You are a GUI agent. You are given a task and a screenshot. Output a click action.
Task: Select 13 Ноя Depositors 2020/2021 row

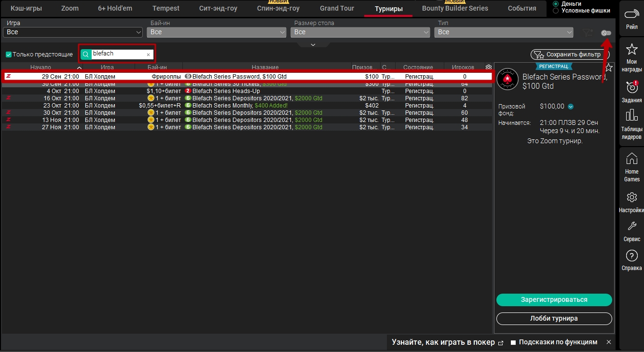point(247,120)
